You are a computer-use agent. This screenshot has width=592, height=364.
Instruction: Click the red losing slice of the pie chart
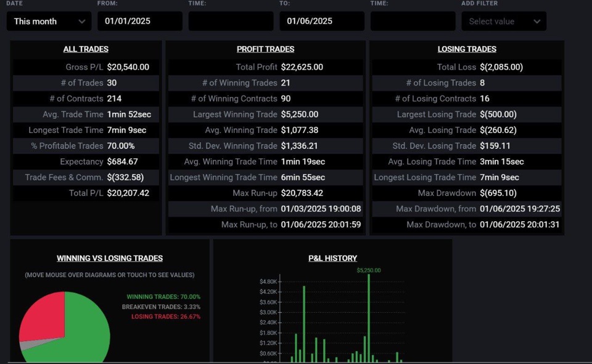click(x=45, y=317)
